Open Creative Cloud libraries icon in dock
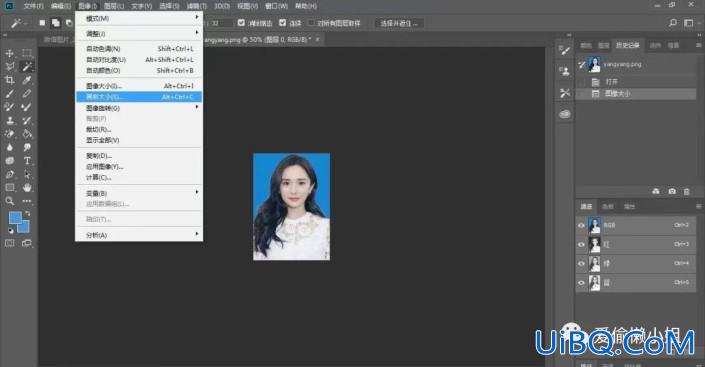The width and height of the screenshot is (705, 367). (x=565, y=114)
